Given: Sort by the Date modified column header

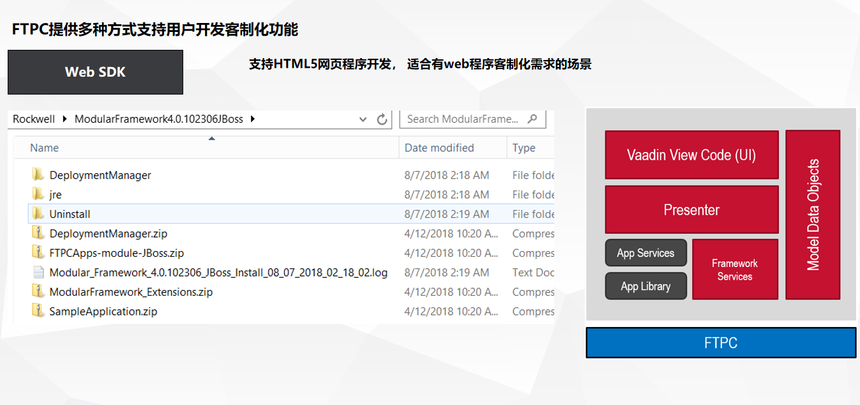Looking at the screenshot, I should 439,148.
